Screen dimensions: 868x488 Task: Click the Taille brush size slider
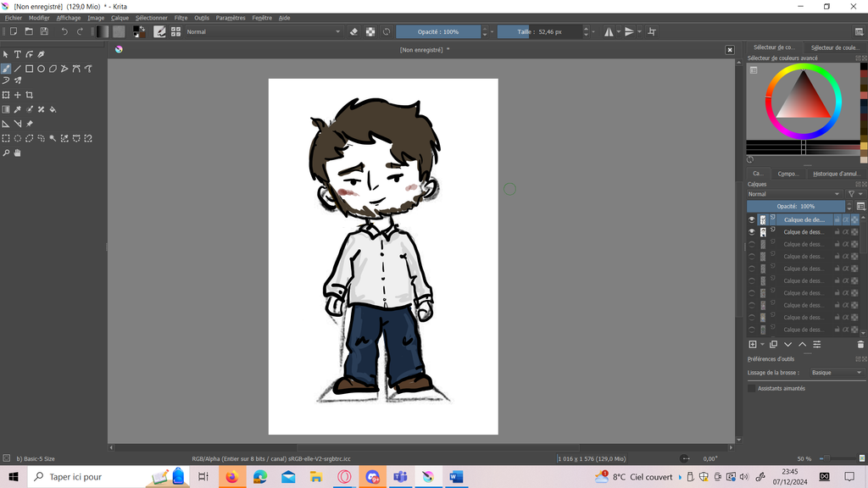[x=539, y=31]
